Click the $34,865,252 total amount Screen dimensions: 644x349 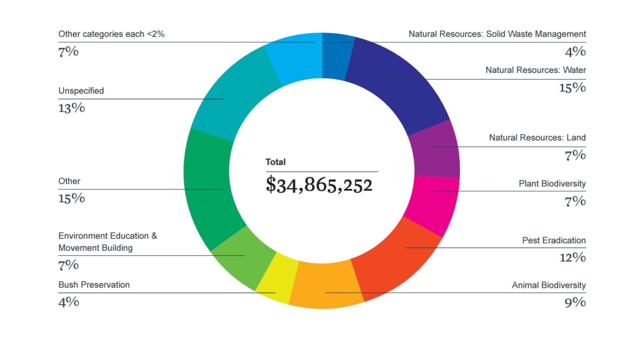click(x=319, y=185)
